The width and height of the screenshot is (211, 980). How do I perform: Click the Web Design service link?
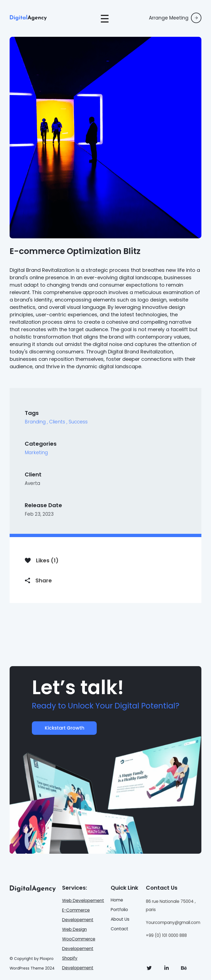(x=74, y=929)
